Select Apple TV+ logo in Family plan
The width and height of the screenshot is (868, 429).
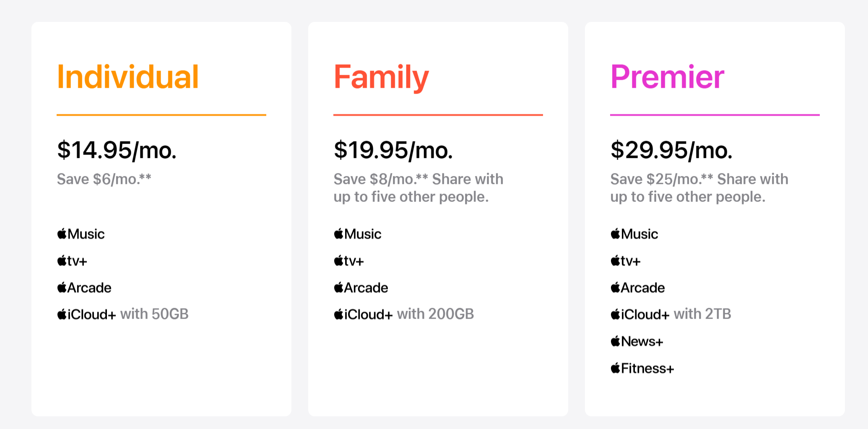click(349, 261)
